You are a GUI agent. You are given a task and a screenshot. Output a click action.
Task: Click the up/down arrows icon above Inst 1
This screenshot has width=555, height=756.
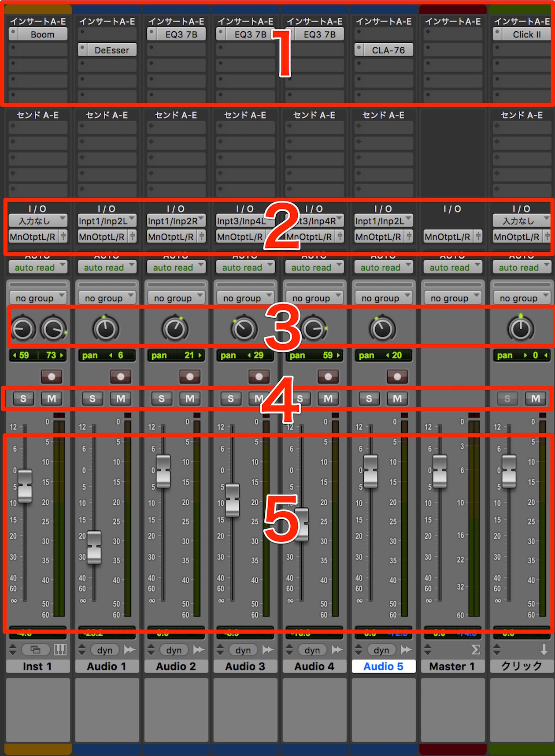(x=13, y=649)
